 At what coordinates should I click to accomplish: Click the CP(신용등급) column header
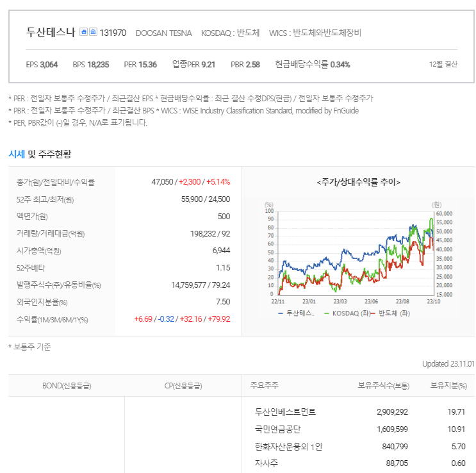point(183,385)
